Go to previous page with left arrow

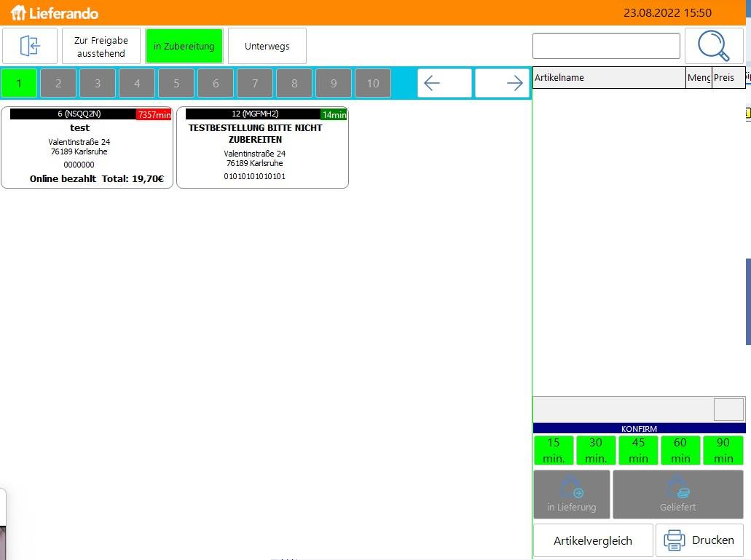coord(444,83)
